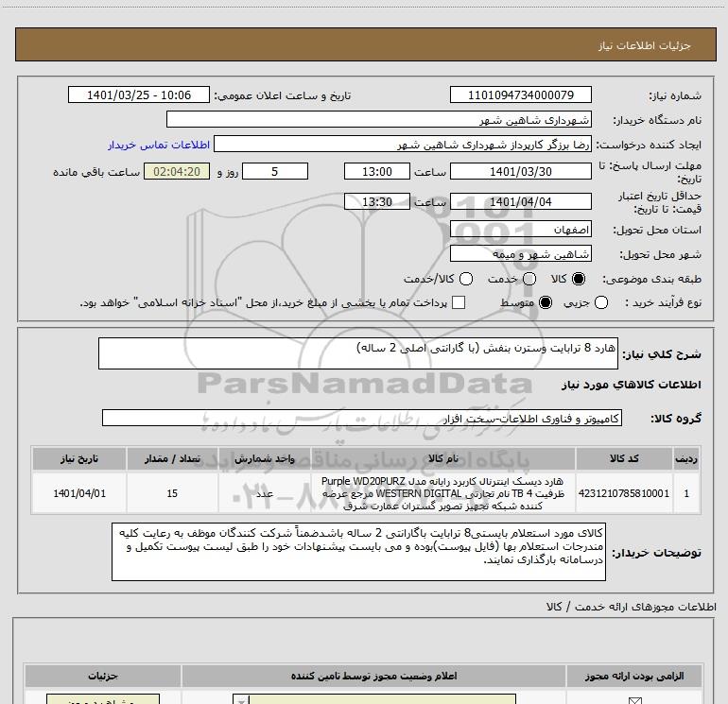Click the delivery city field شاهین شهر و میمه

(520, 253)
